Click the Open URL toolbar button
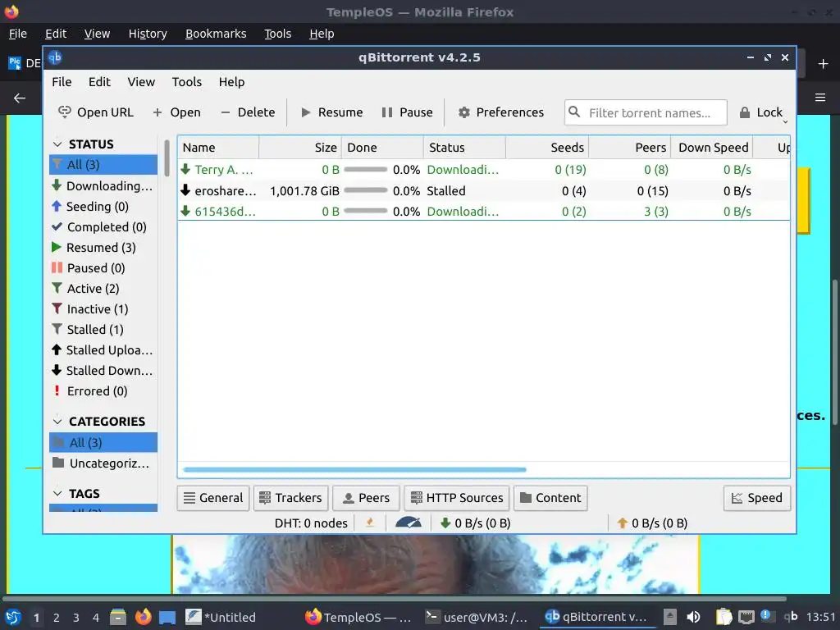Image resolution: width=840 pixels, height=630 pixels. coord(96,112)
